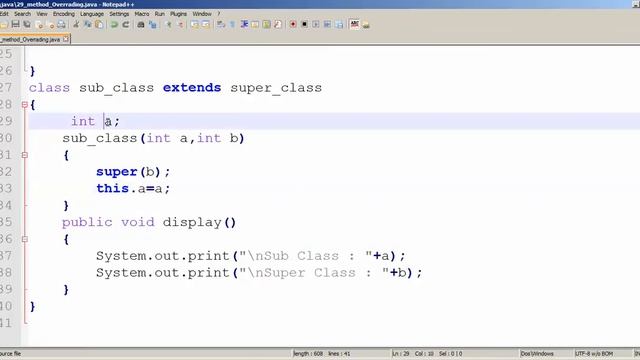The height and width of the screenshot is (360, 640).
Task: Collapse the sub_class body fold marker
Action: [x=24, y=105]
